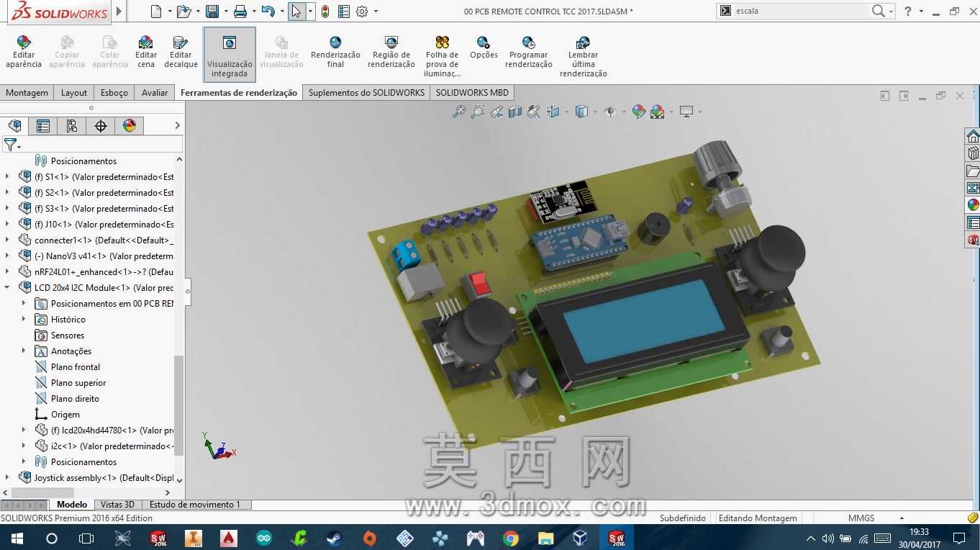This screenshot has width=980, height=550.
Task: Click Zoom to Area magnifier icon
Action: point(477,112)
